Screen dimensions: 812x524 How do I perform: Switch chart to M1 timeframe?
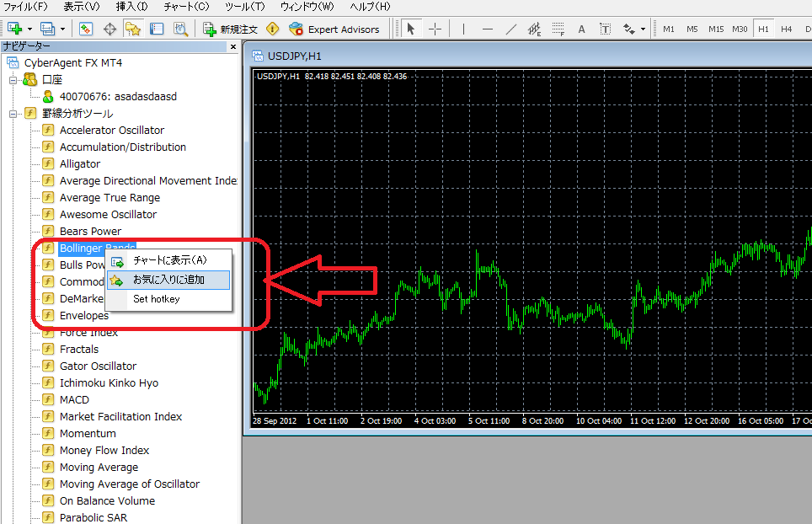coord(669,29)
